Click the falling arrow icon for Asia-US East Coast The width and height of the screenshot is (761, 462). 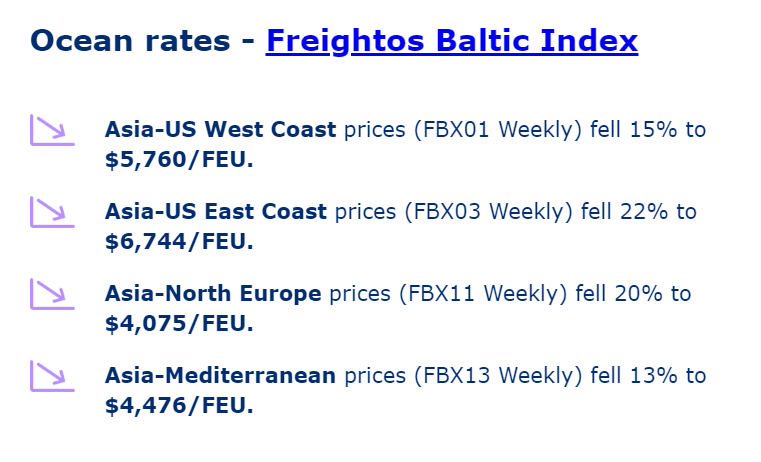coord(49,212)
